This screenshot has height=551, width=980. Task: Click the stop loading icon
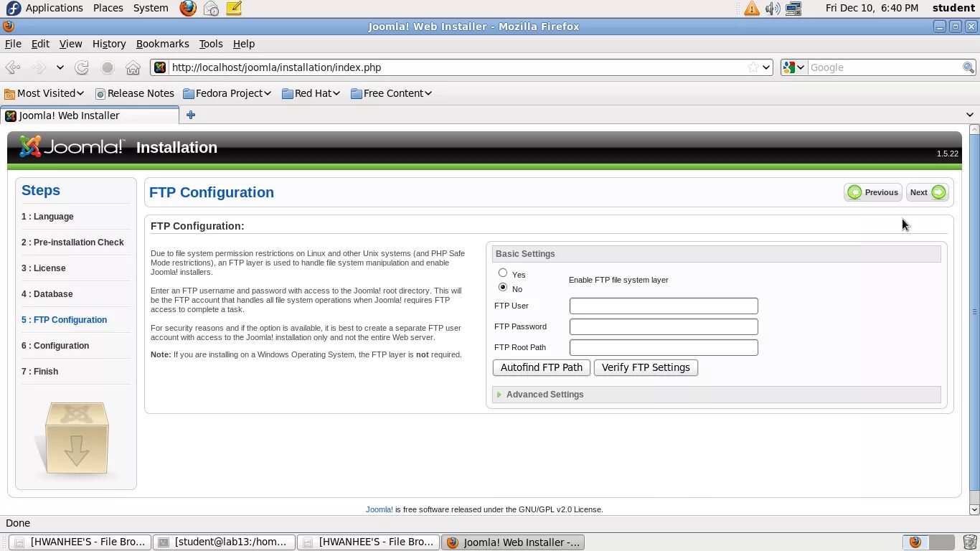coord(108,67)
